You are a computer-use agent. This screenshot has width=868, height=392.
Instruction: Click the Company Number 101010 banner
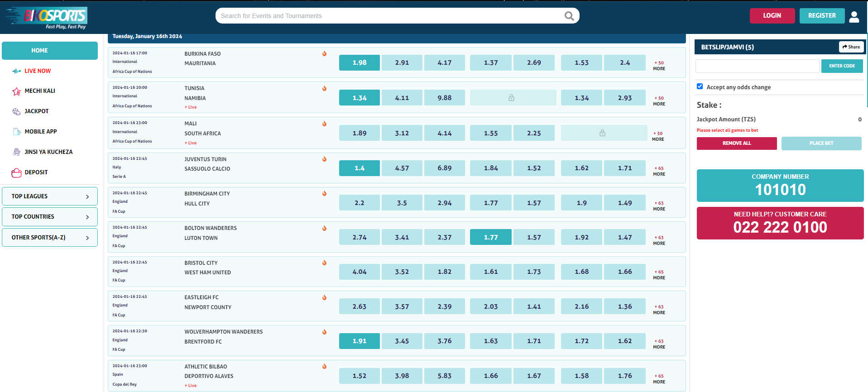(x=780, y=186)
